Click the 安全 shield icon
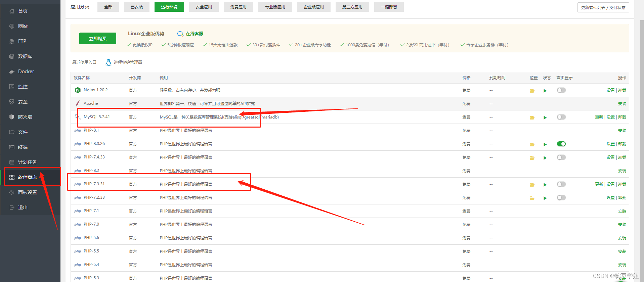Screen dimensions: 644x282 point(12,102)
